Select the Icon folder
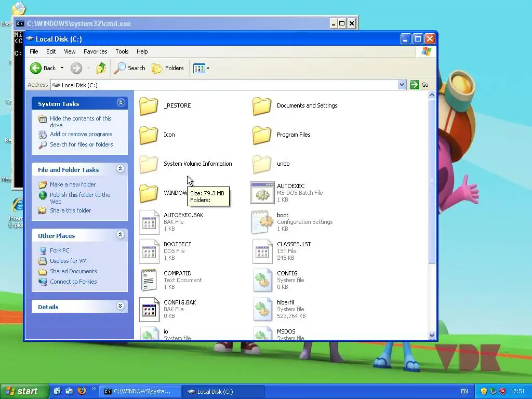Image resolution: width=532 pixels, height=399 pixels. 149,135
